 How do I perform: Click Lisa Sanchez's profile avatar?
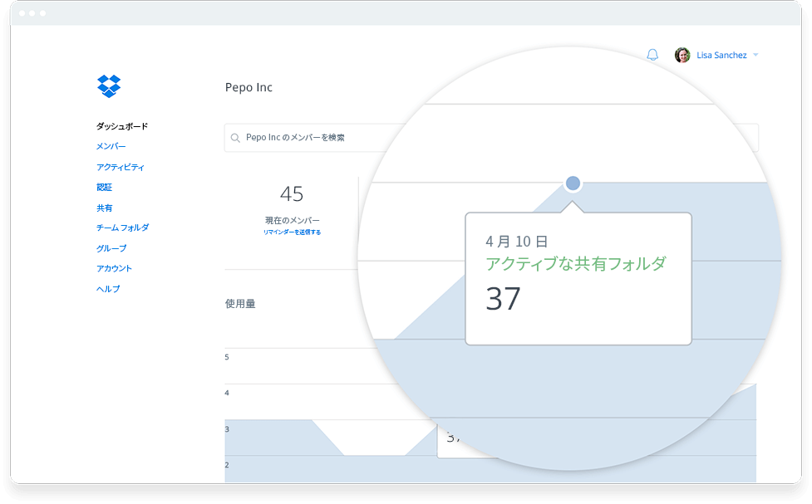[683, 54]
